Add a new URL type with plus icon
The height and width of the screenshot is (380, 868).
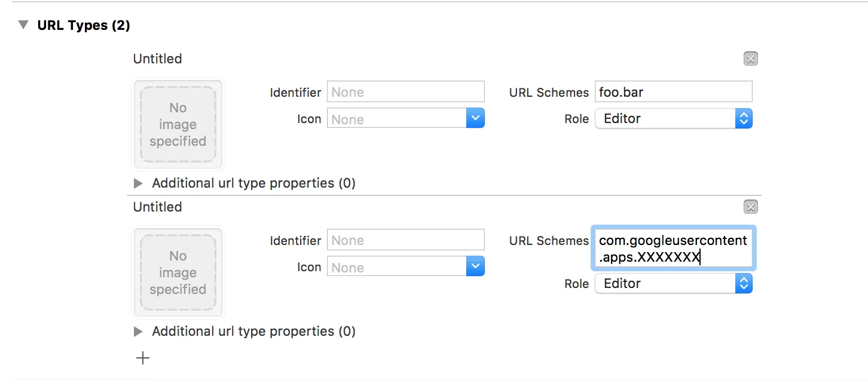pyautogui.click(x=143, y=358)
